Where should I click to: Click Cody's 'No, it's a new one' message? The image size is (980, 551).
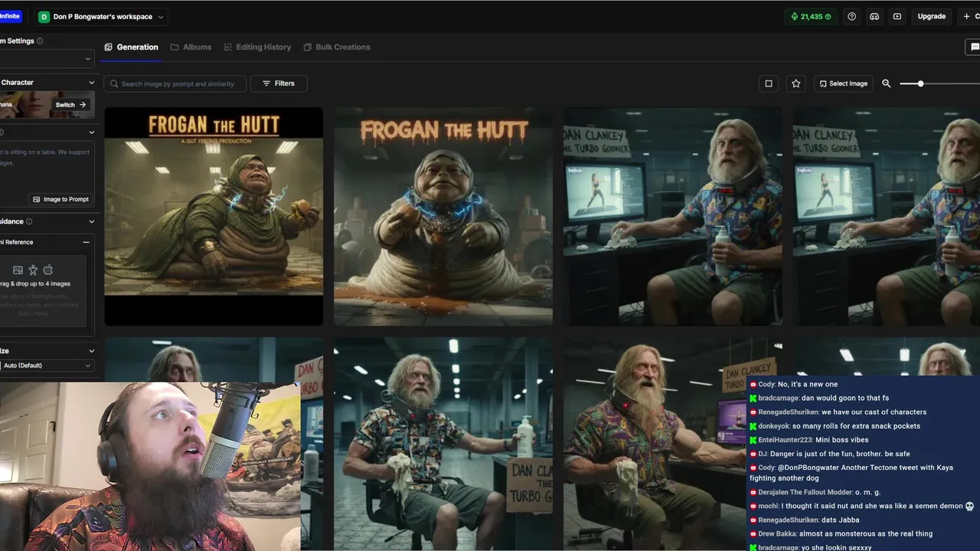(x=793, y=384)
